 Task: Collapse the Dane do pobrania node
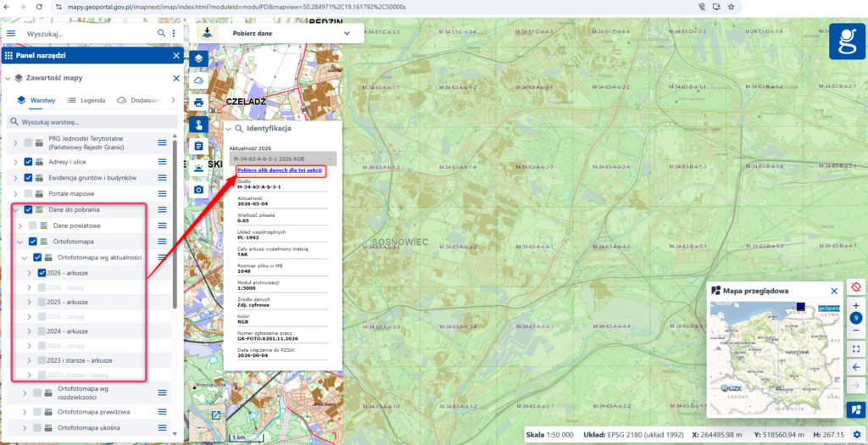(x=15, y=209)
